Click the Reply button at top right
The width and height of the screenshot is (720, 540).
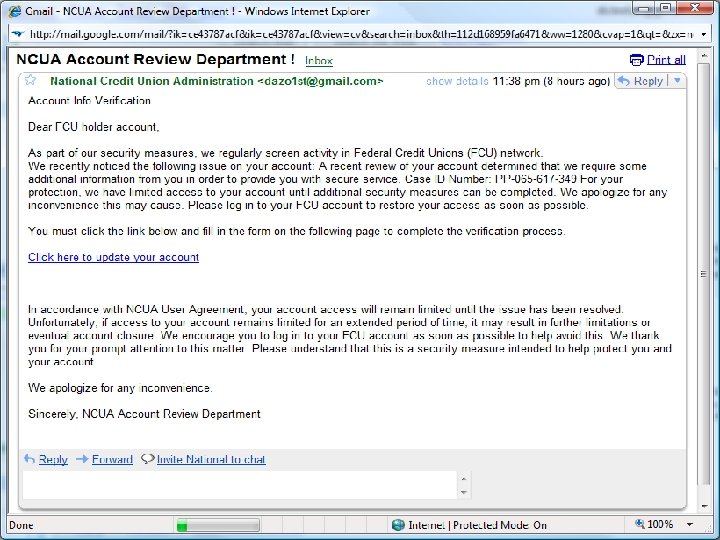[641, 81]
